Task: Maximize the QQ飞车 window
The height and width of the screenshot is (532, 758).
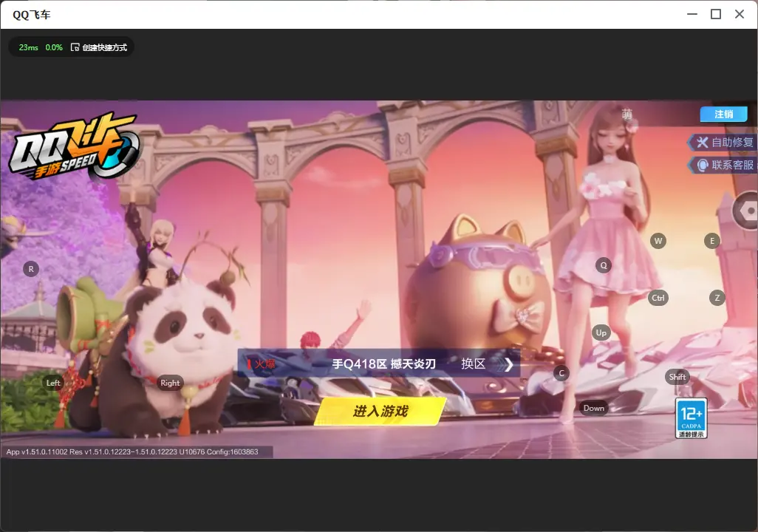Action: [716, 15]
